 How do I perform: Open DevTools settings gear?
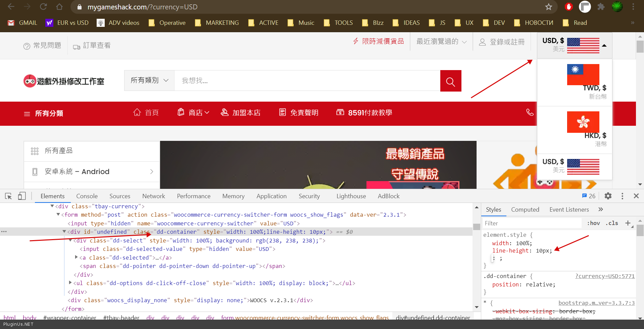click(608, 196)
